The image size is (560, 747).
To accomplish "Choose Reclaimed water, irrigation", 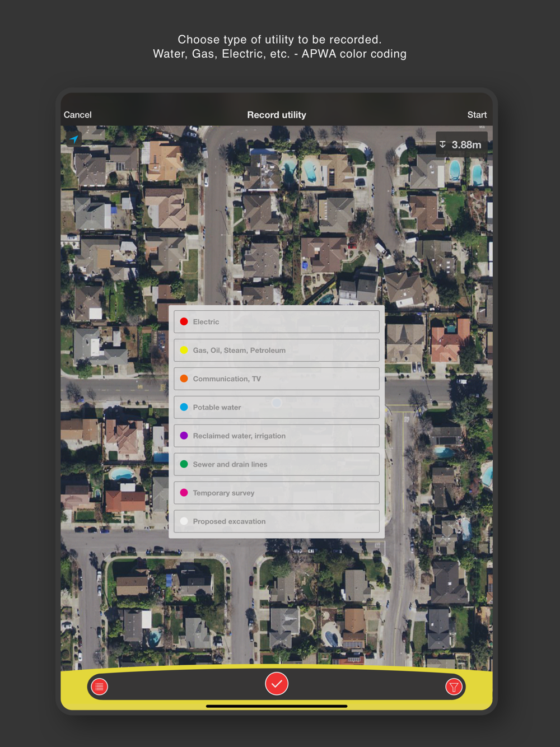I will tap(277, 436).
